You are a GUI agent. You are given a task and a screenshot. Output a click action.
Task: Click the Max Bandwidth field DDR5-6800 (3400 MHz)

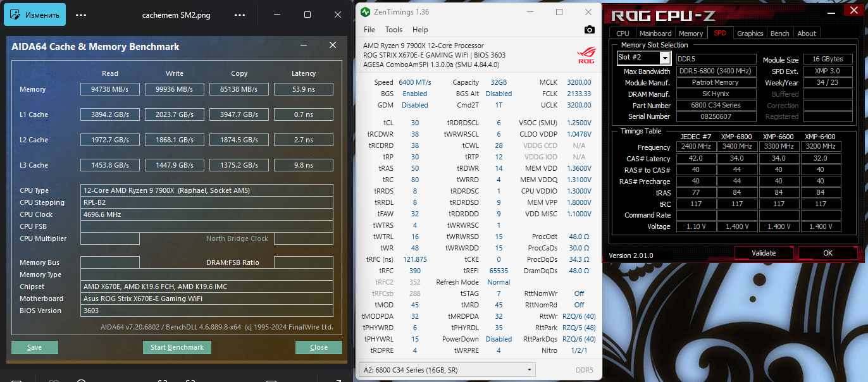point(716,71)
